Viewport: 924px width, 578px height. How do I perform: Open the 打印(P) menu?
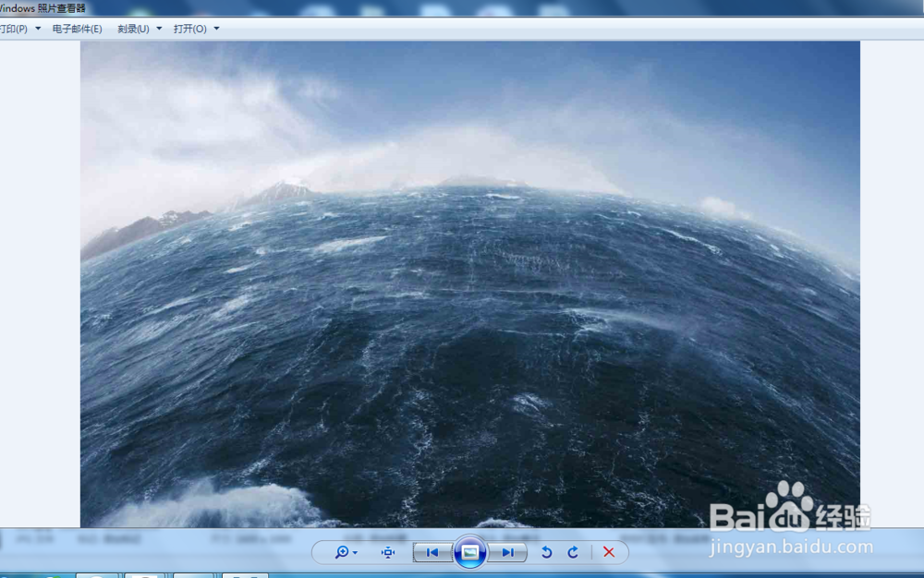(x=14, y=29)
